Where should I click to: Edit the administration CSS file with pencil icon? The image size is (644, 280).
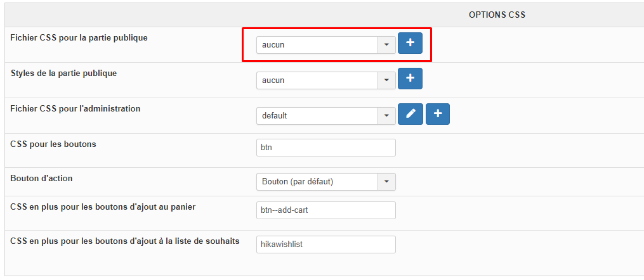coord(410,114)
